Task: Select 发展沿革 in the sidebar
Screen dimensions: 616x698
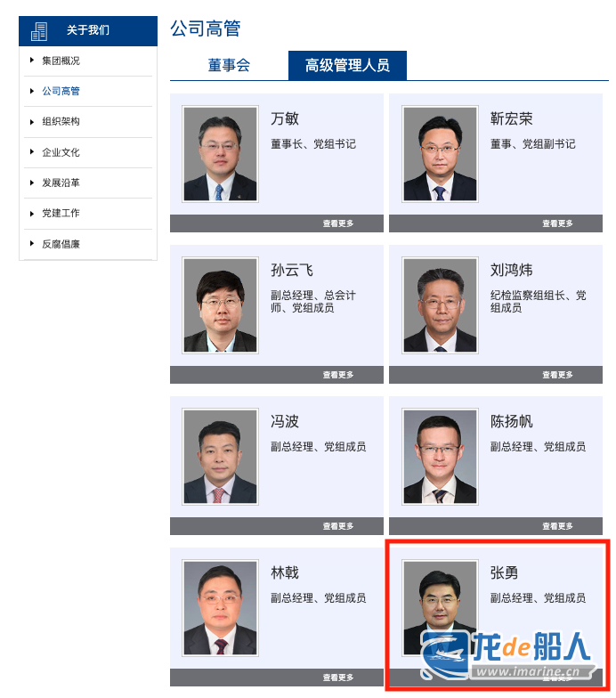Action: coord(61,183)
